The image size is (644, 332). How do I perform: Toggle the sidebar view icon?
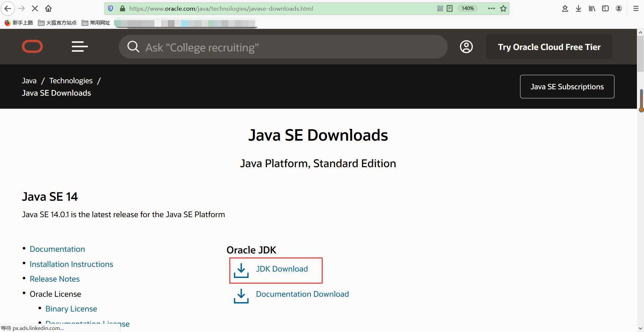[605, 8]
